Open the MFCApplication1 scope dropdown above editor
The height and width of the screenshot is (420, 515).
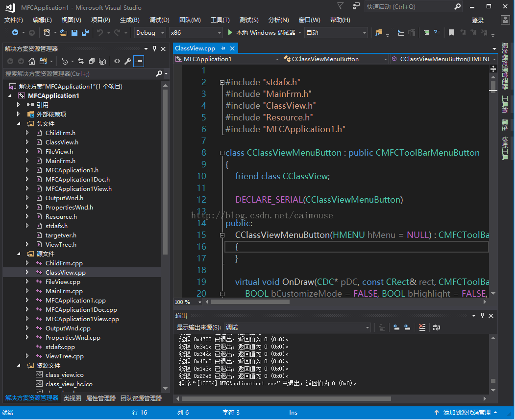[x=227, y=59]
